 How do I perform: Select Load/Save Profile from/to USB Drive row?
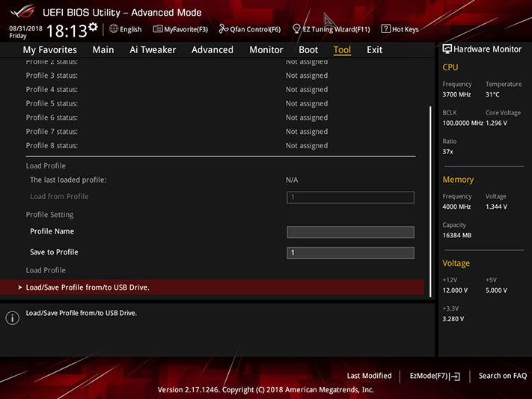pos(212,287)
